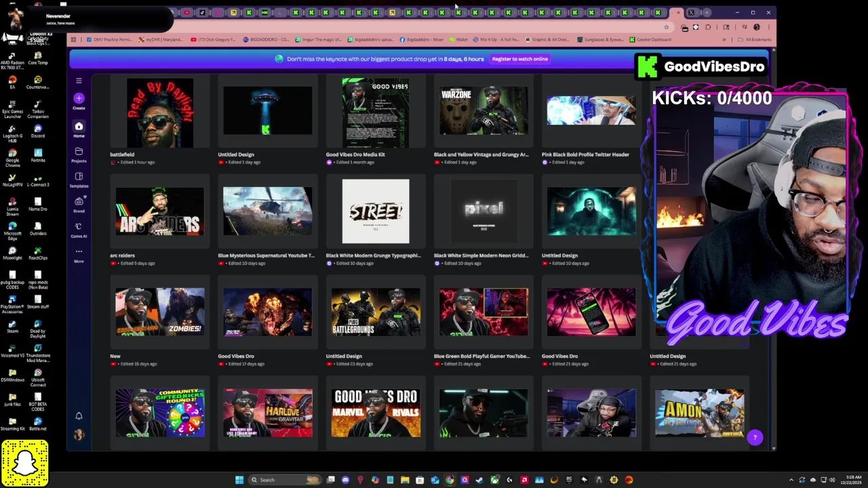Open Ubisoft Connect desktop shortcut

coord(38,378)
